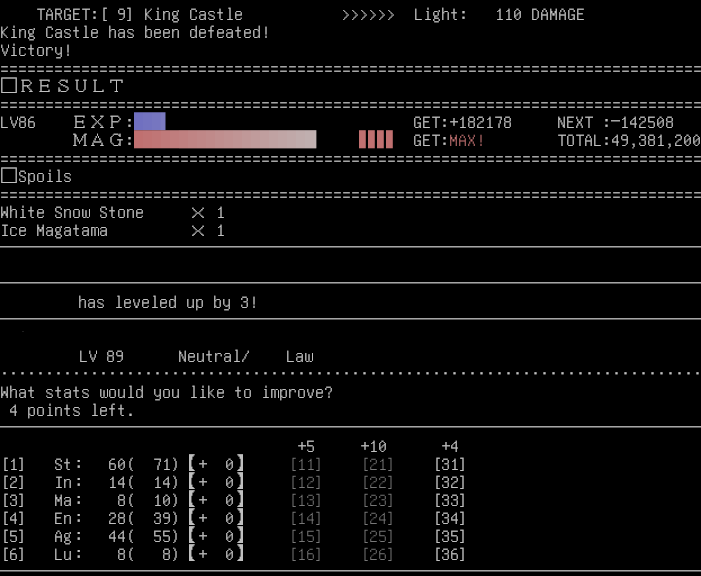Click [14] to add +5 Endurance
The image size is (701, 576).
click(x=306, y=518)
